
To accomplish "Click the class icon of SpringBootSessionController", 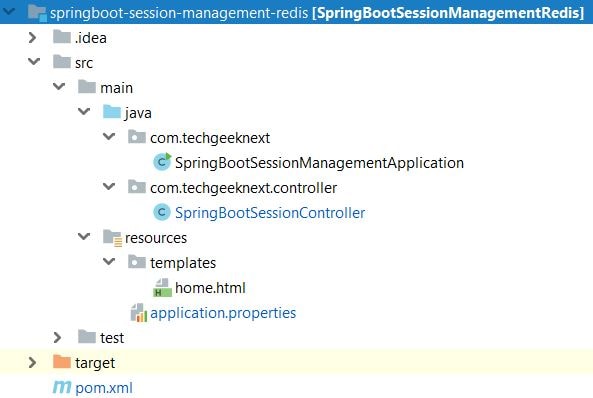I will [162, 212].
